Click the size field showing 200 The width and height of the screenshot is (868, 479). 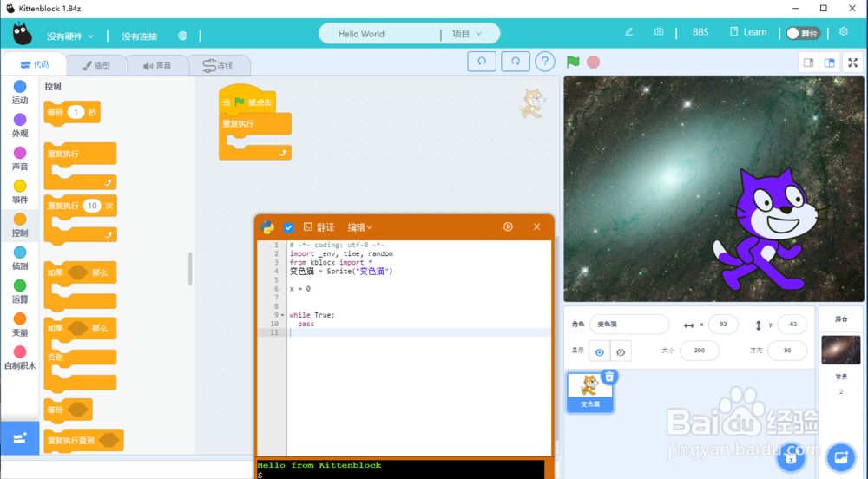pos(699,350)
